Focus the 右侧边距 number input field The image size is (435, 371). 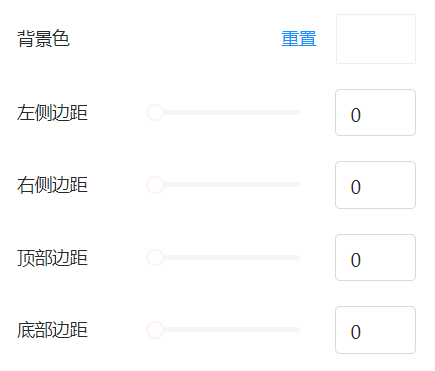[375, 185]
